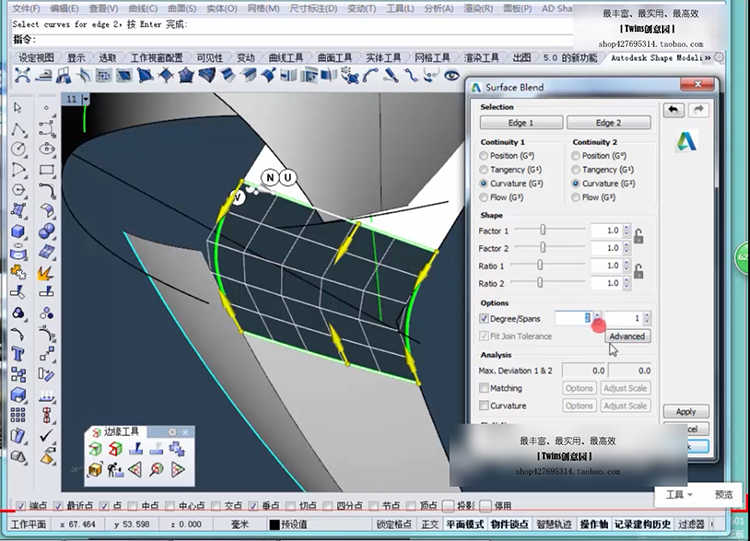Viewport: 750px width, 541px height.
Task: Click the Edge 1 button
Action: click(x=521, y=123)
